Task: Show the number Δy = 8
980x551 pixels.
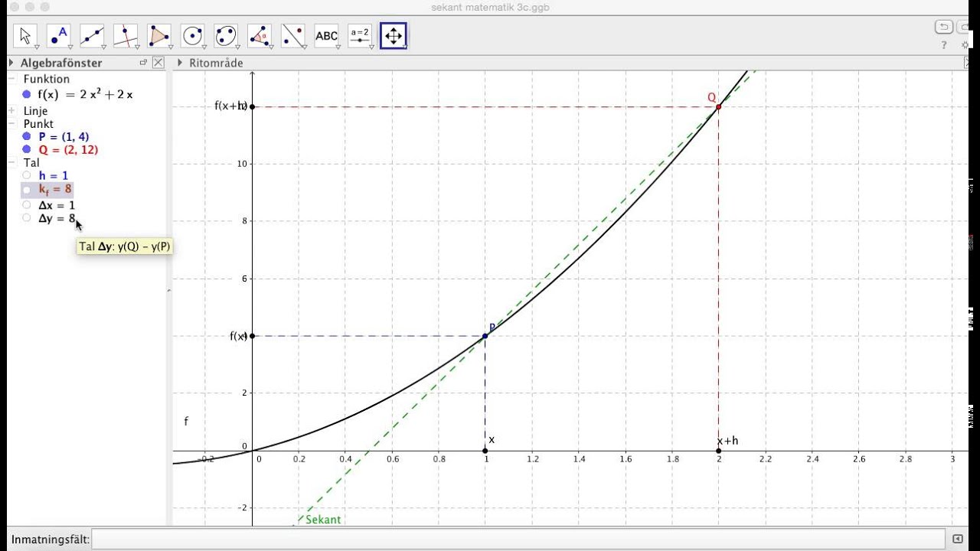Action: coord(27,218)
